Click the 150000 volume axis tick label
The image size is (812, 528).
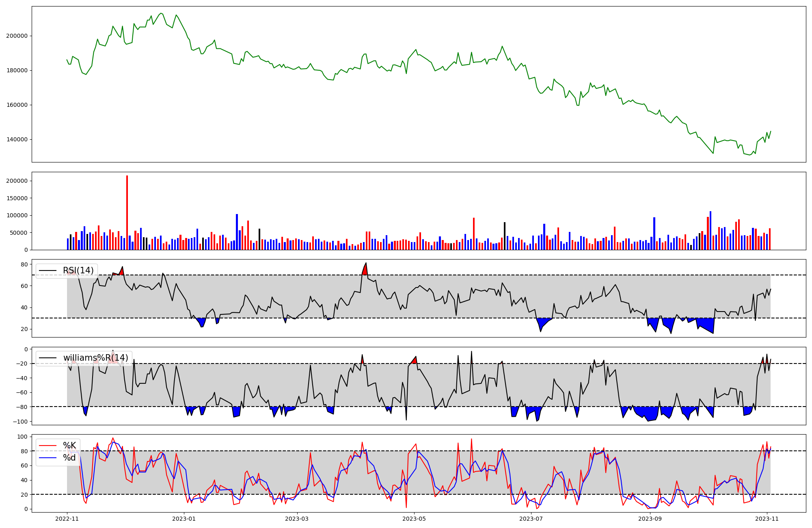coord(17,198)
